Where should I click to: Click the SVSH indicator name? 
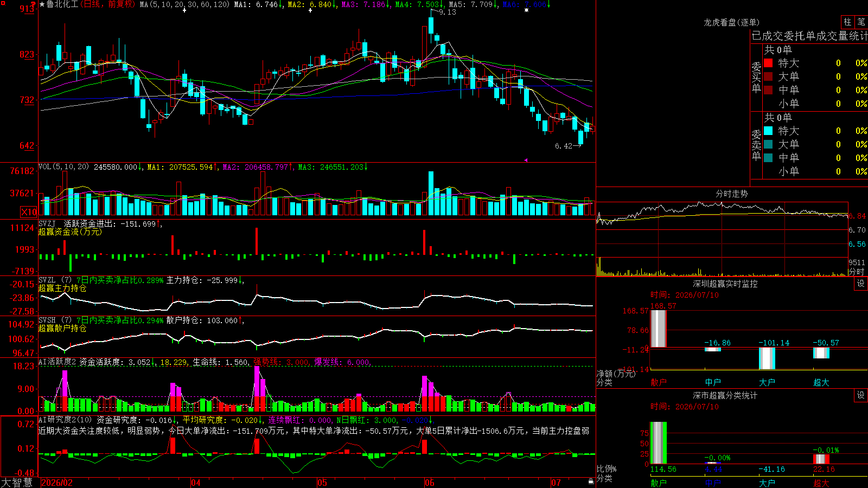pos(47,320)
